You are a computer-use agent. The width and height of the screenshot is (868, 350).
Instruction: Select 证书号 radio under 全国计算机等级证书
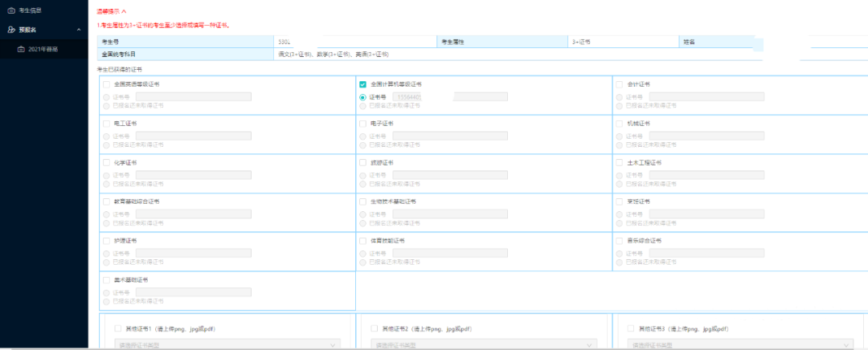[x=362, y=97]
